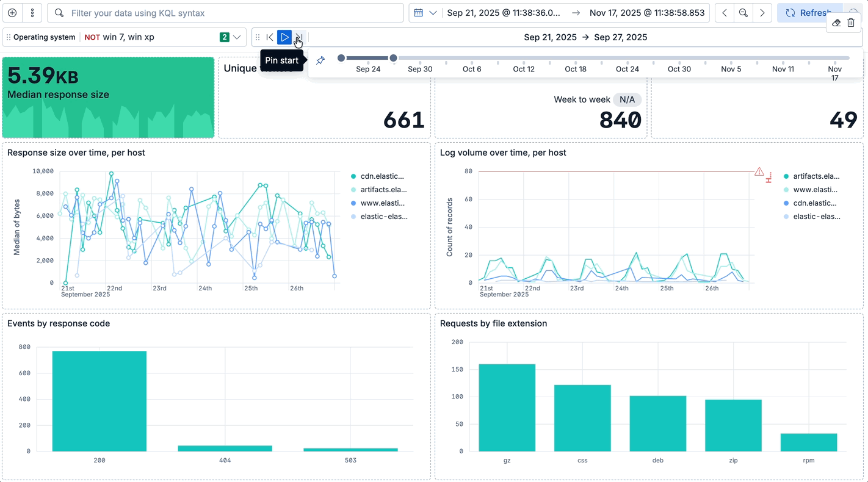Click the Refresh button

coord(808,13)
